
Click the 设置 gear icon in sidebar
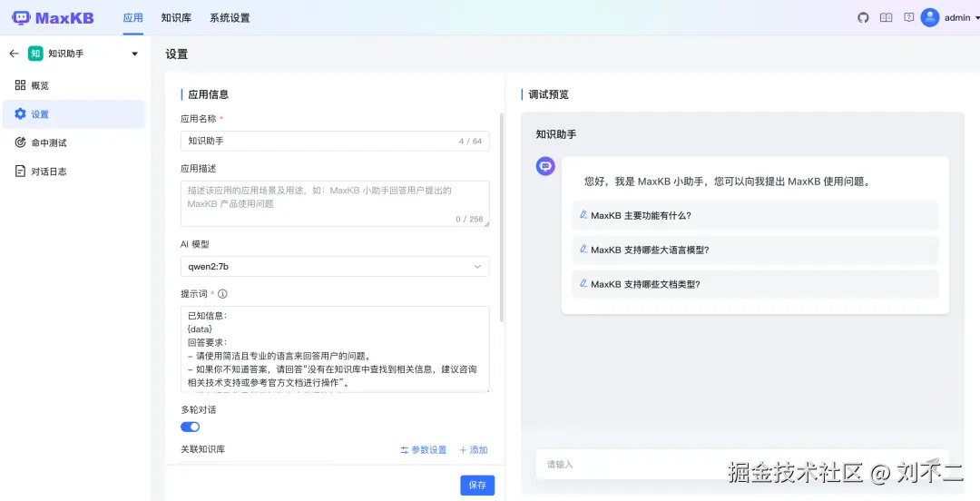(20, 113)
